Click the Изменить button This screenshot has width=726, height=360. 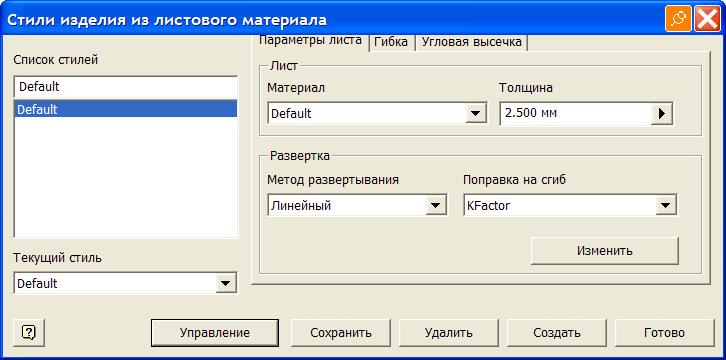(x=605, y=251)
